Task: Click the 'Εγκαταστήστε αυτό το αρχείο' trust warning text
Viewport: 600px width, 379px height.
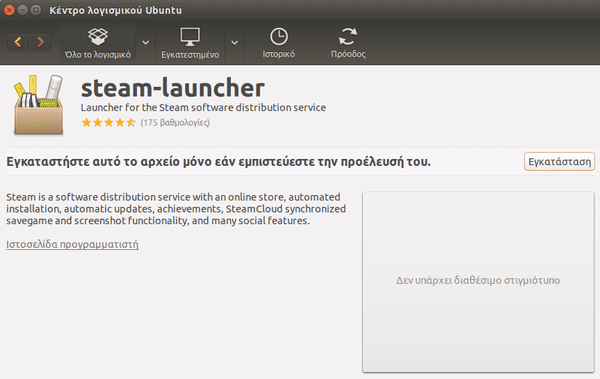Action: 218,162
